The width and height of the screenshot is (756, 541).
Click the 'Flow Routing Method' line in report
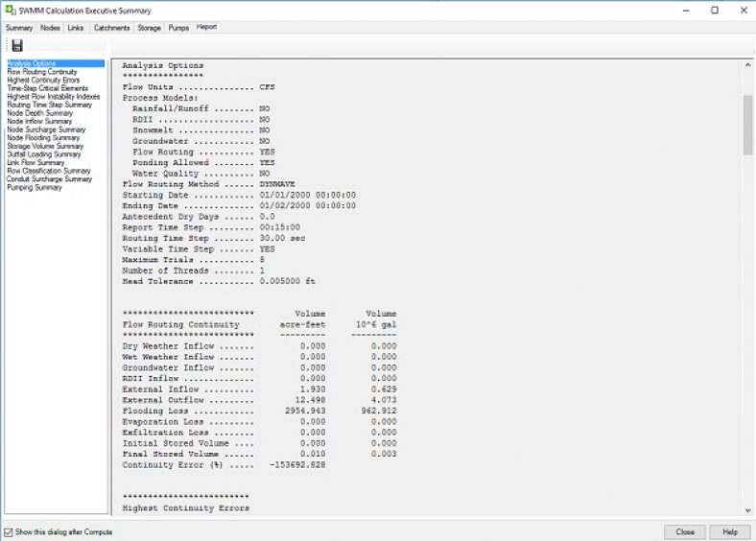click(x=209, y=184)
